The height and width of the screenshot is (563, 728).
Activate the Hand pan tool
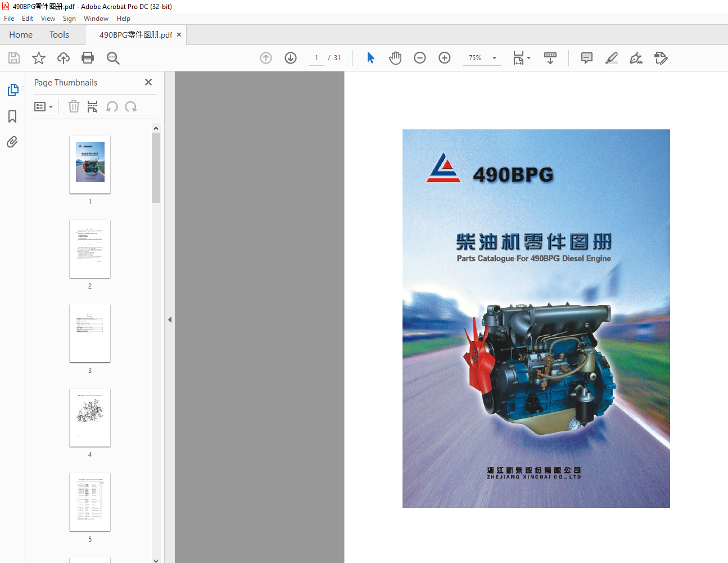pos(395,58)
